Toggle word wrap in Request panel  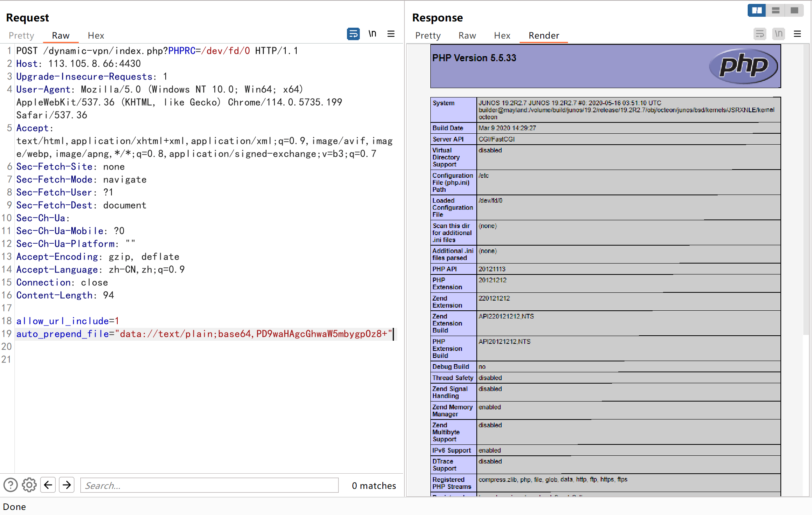tap(353, 34)
